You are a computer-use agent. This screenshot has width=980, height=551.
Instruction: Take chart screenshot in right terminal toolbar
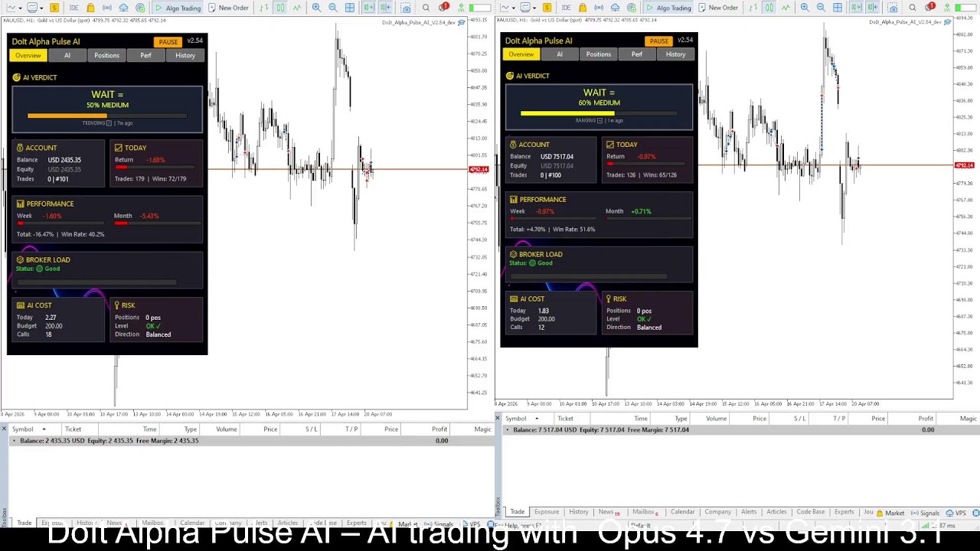(x=893, y=8)
